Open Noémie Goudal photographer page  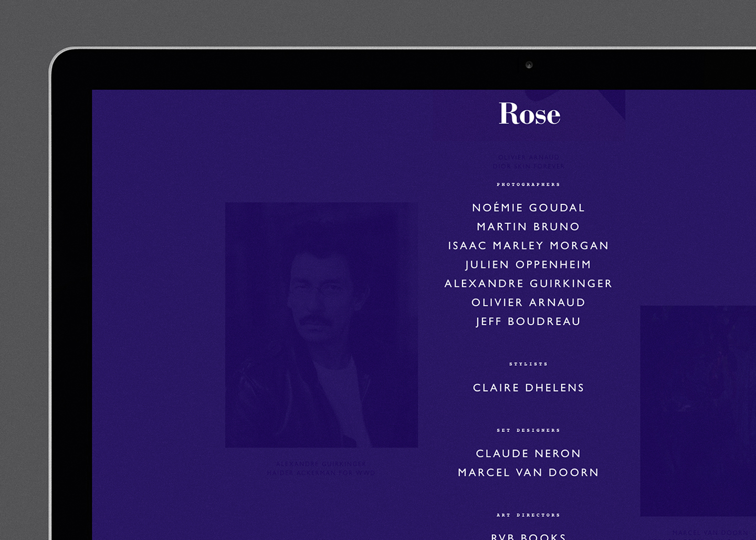coord(528,208)
